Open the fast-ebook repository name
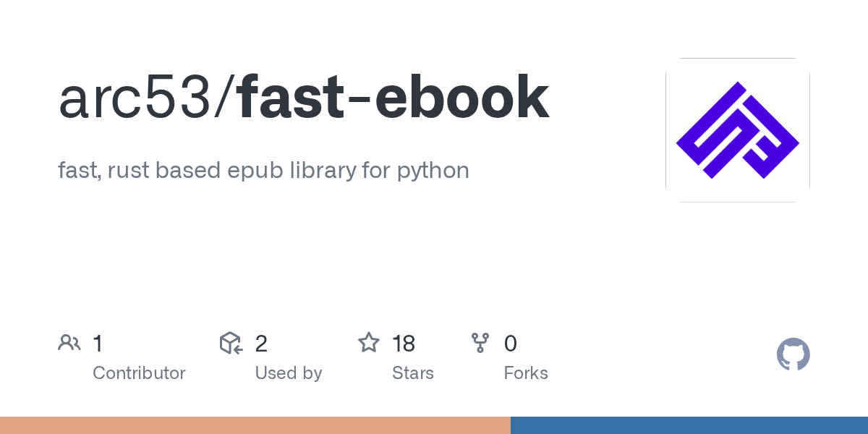Image resolution: width=868 pixels, height=434 pixels. pyautogui.click(x=393, y=98)
